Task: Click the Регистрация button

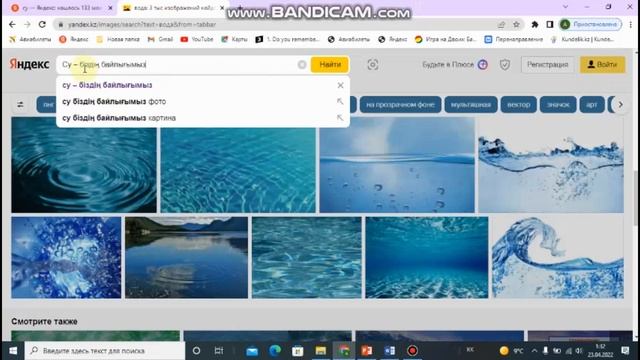Action: 547,64
